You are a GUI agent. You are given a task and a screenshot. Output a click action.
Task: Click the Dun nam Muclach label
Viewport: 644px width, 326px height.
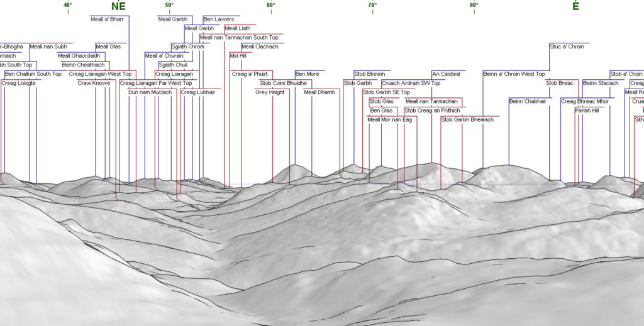point(150,92)
